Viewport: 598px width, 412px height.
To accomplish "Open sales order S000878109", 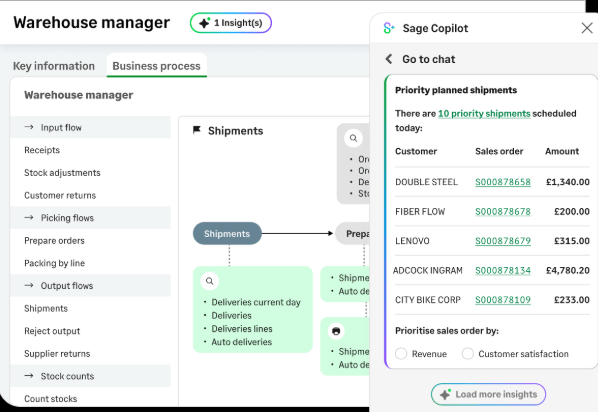I will click(503, 300).
